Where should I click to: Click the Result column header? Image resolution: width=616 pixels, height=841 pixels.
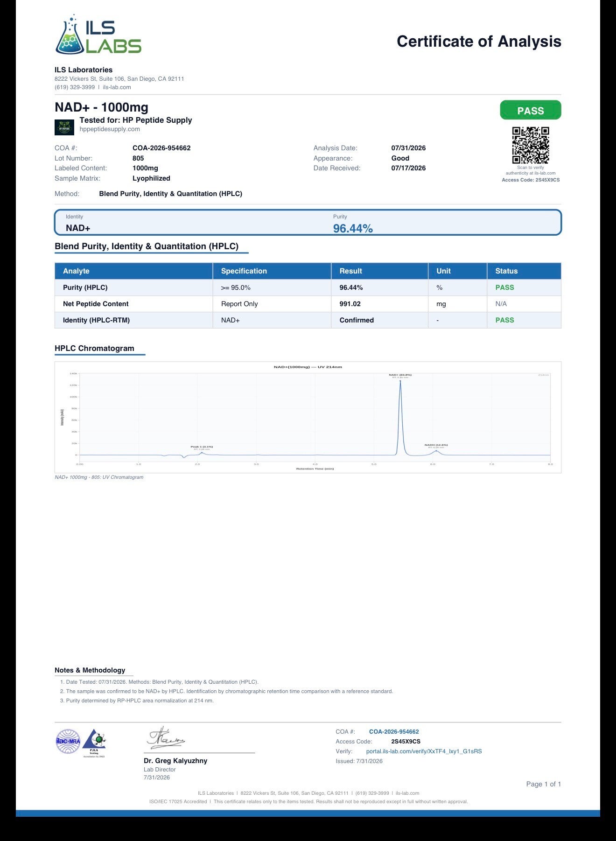[380, 271]
